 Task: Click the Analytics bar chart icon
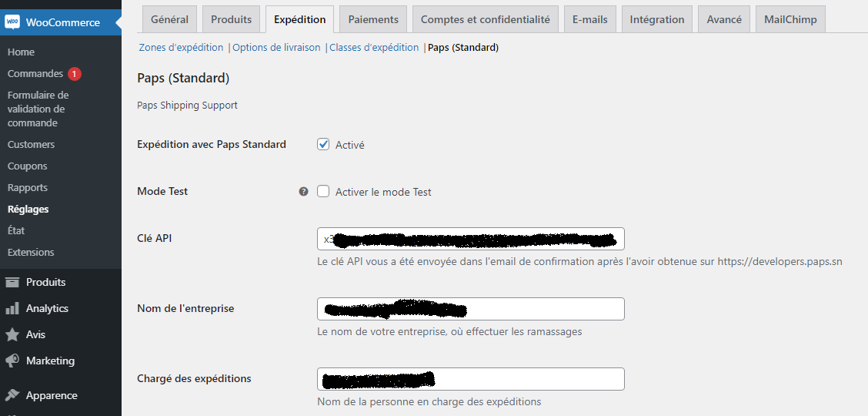pos(12,308)
